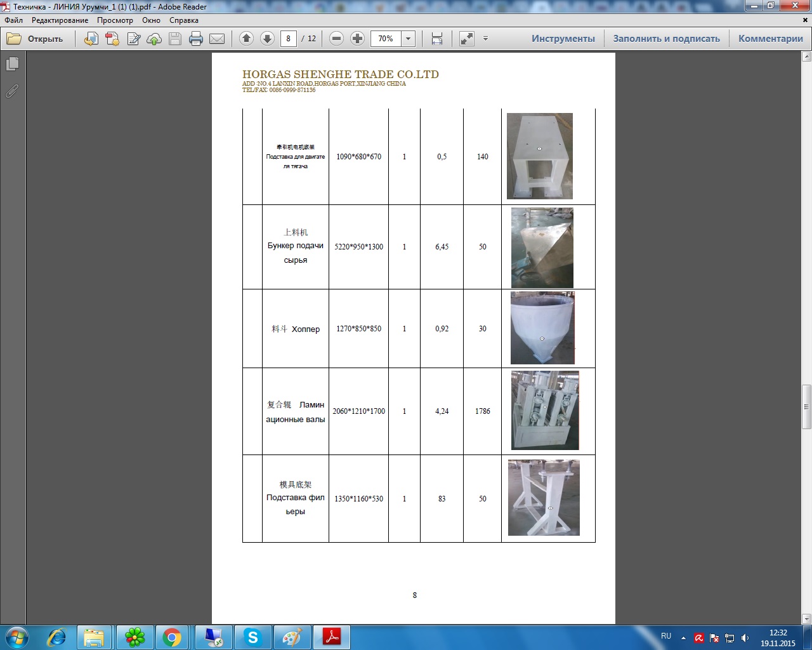Viewport: 812px width, 650px height.
Task: Click the save diskette icon
Action: 175,39
